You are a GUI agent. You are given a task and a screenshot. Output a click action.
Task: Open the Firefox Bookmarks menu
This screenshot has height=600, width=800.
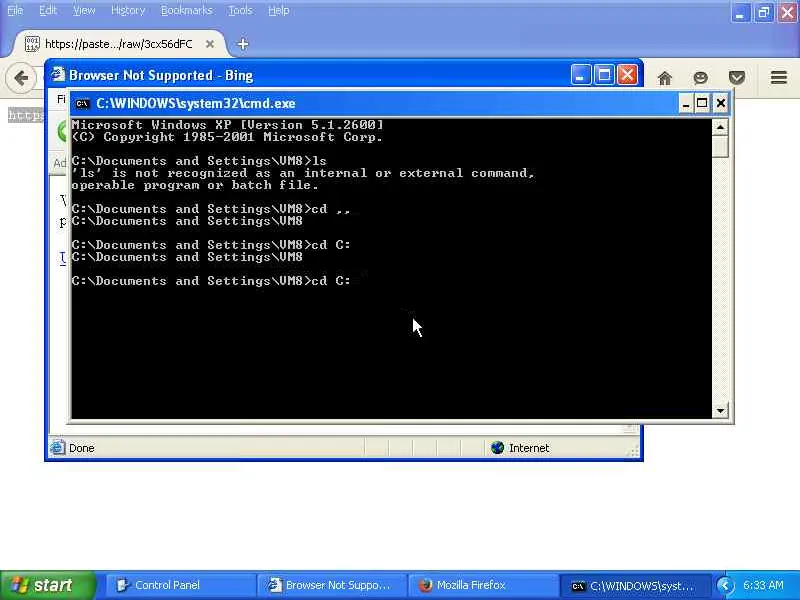tap(187, 10)
